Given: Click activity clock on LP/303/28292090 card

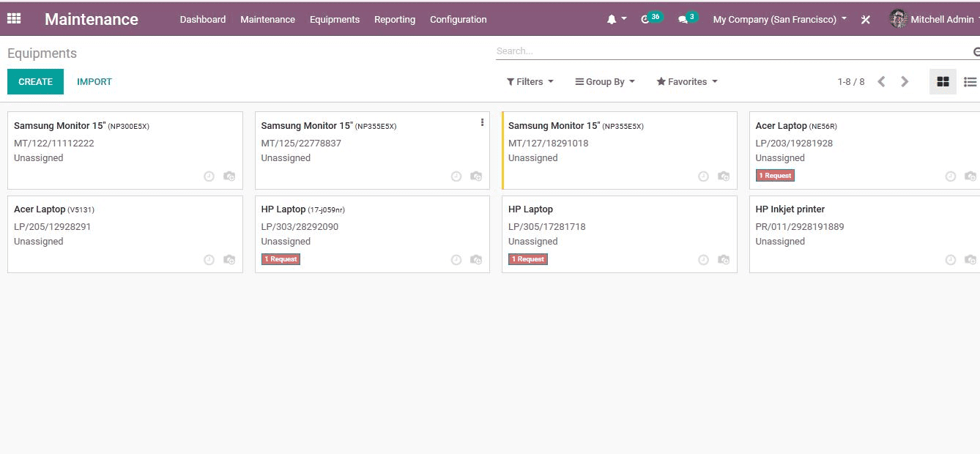Looking at the screenshot, I should tap(456, 260).
